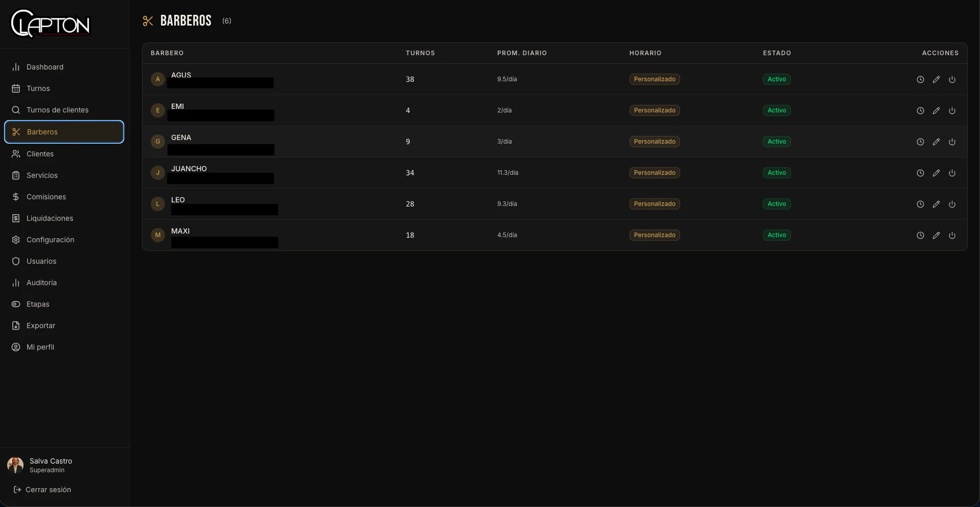This screenshot has width=980, height=507.
Task: Edit MAXI with the pencil icon
Action: (936, 236)
